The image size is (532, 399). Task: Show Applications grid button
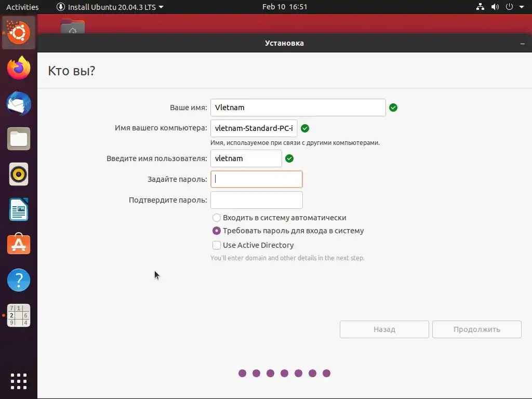tap(19, 381)
